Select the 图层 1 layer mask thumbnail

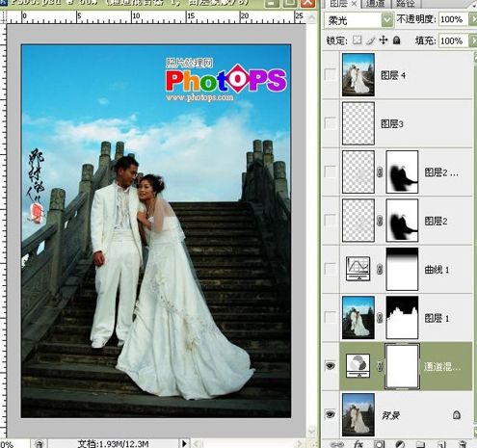(402, 318)
